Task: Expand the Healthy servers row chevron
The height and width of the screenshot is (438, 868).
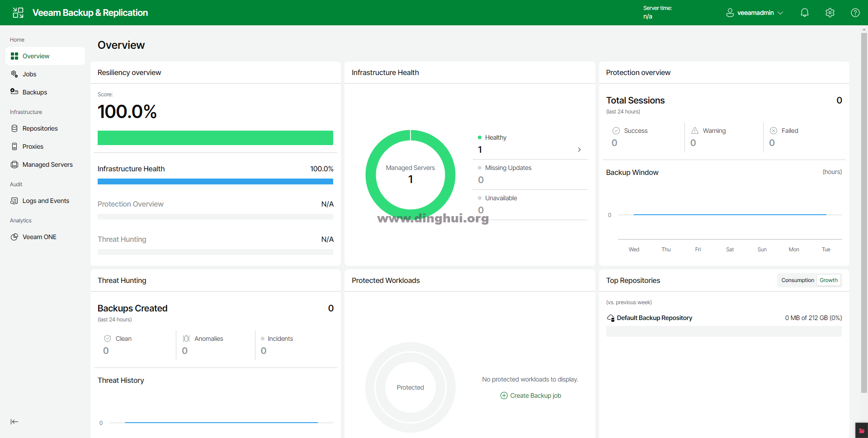Action: pyautogui.click(x=579, y=150)
